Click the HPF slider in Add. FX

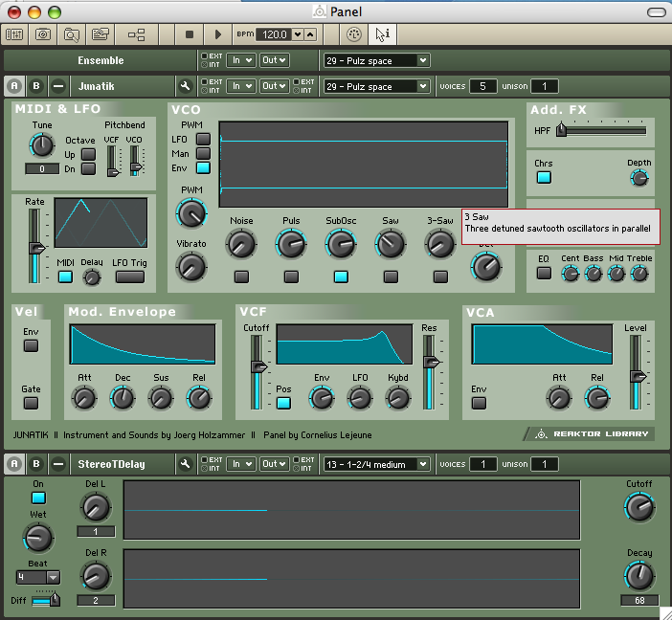pyautogui.click(x=601, y=130)
